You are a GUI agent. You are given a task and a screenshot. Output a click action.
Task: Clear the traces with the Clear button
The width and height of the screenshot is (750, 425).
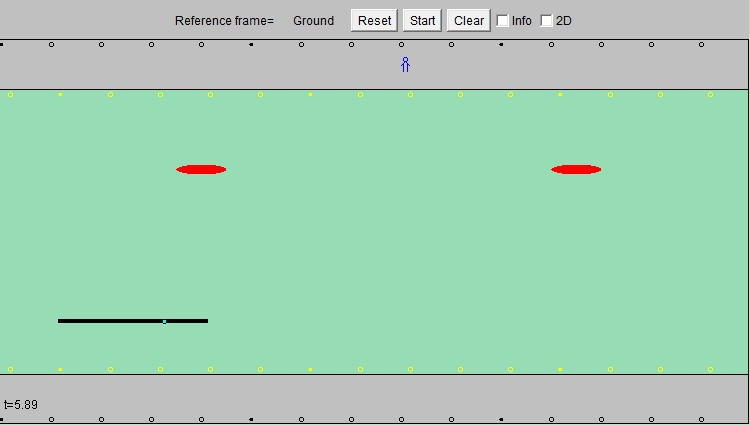468,20
